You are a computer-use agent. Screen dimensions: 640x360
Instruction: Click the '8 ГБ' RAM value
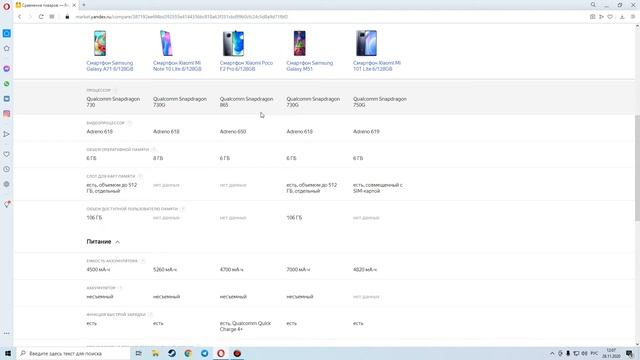158,158
